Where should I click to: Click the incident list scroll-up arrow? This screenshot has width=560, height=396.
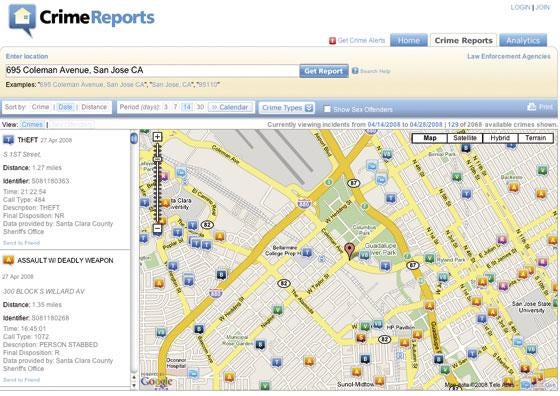pyautogui.click(x=134, y=377)
